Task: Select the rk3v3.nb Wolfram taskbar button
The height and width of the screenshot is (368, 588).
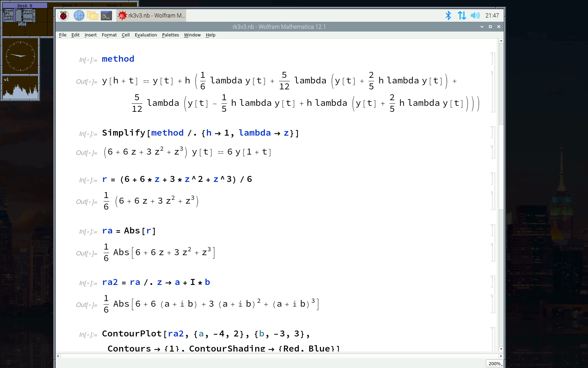Action: point(152,15)
